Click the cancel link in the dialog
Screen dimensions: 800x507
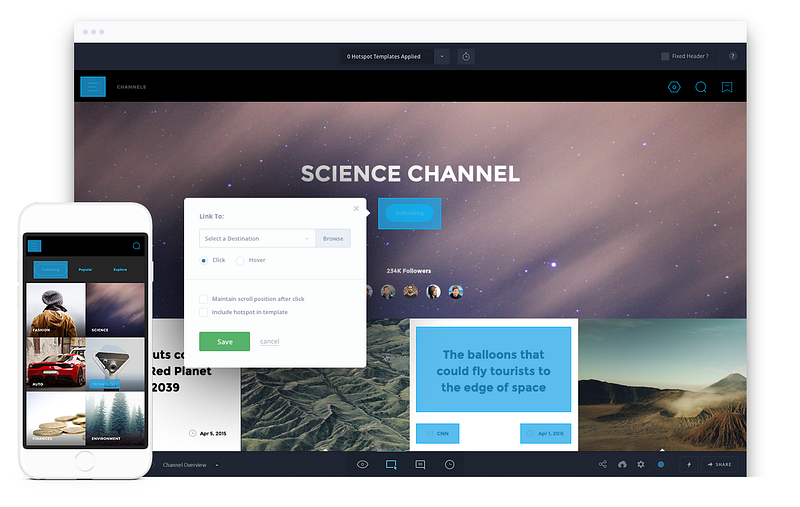269,342
